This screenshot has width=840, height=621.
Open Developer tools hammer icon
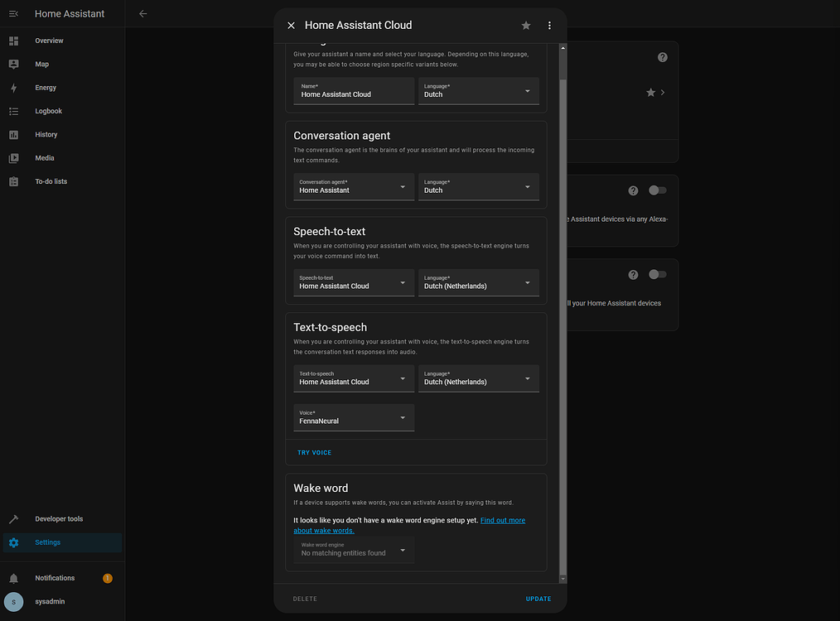pos(14,519)
